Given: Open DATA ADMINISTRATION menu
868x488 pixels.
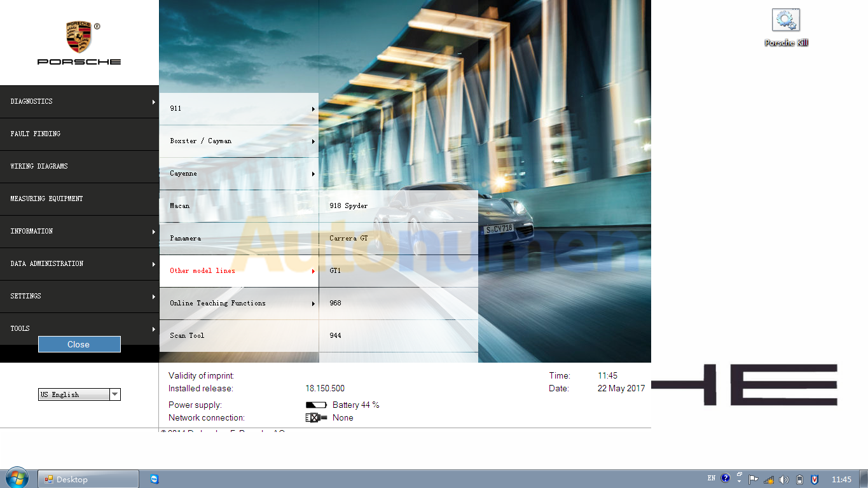Looking at the screenshot, I should pyautogui.click(x=79, y=264).
